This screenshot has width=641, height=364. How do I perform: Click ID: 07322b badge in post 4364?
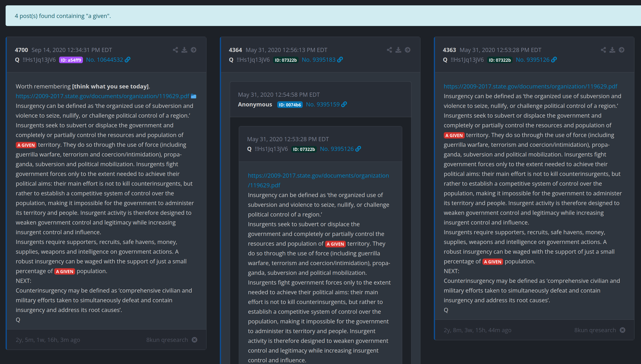coord(286,60)
